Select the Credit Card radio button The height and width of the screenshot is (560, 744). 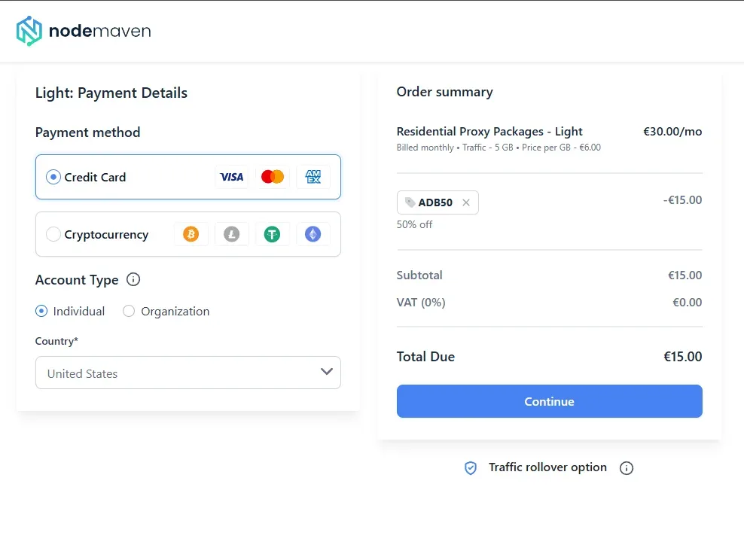click(53, 177)
